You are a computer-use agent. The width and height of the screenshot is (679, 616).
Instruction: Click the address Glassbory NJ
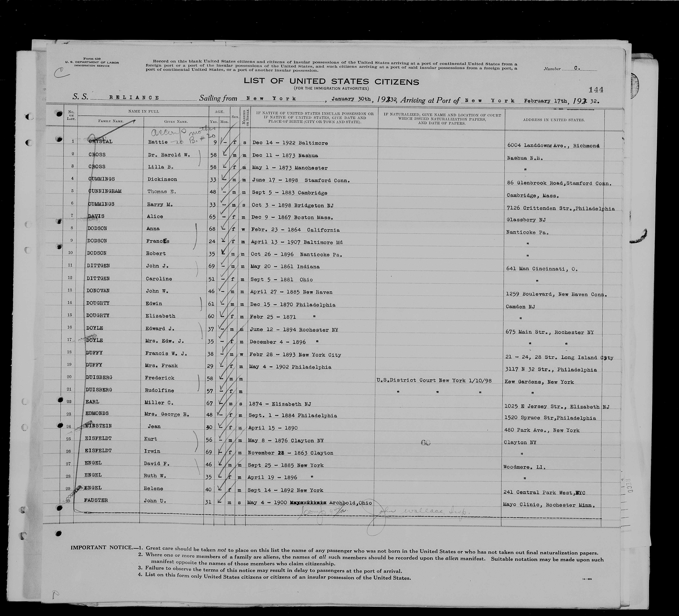[x=526, y=220]
